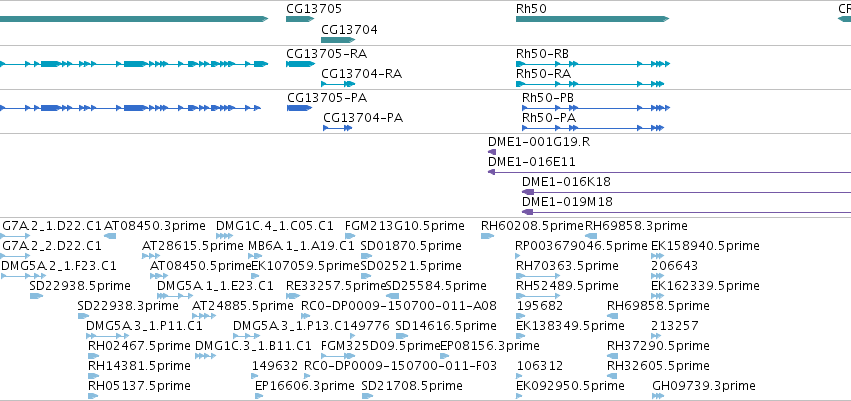Select the DME1-016E11 clone line
Screen dimensions: 851x401
(x=669, y=172)
